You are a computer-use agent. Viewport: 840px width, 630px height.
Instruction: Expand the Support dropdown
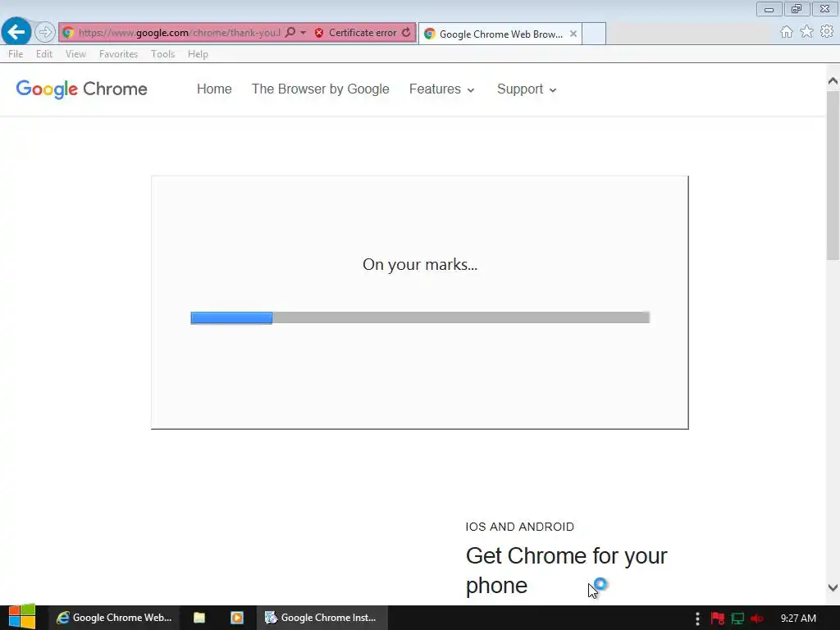click(x=527, y=89)
